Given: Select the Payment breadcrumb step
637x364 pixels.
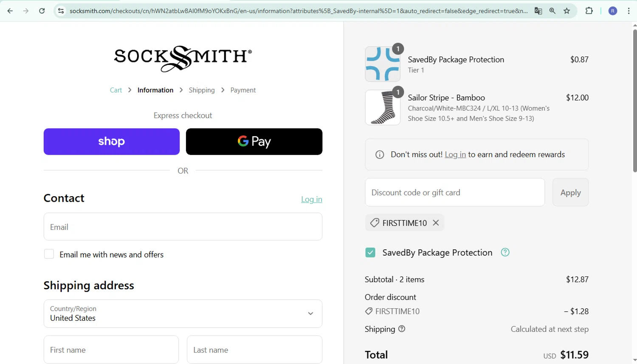Looking at the screenshot, I should pyautogui.click(x=243, y=90).
